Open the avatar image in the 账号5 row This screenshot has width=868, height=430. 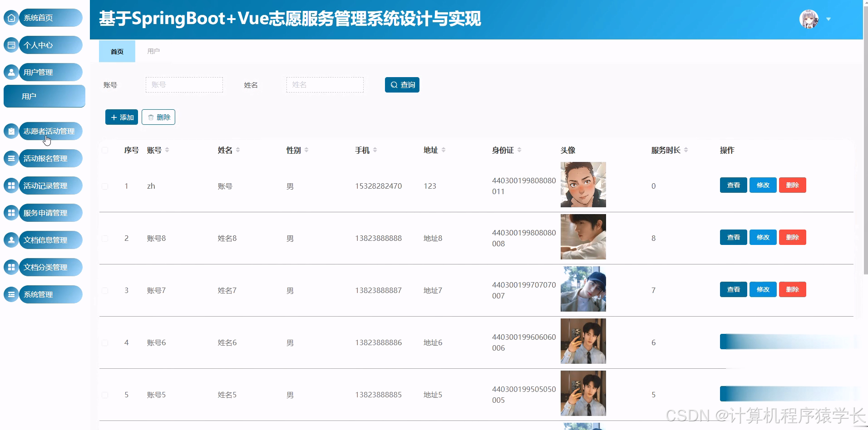[x=583, y=393]
